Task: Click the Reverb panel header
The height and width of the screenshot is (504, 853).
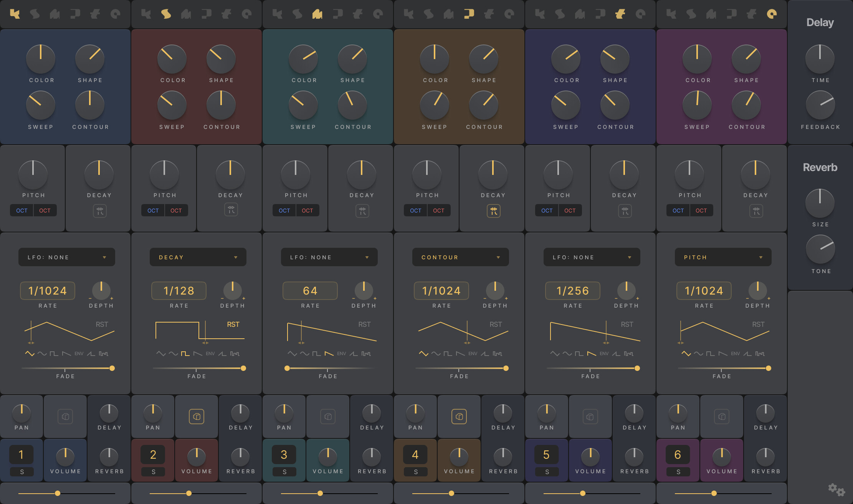Action: [820, 167]
